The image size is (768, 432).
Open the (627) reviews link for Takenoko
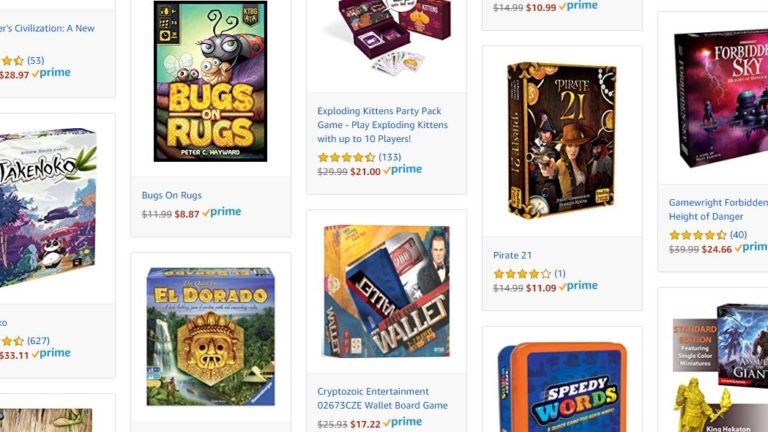point(38,340)
